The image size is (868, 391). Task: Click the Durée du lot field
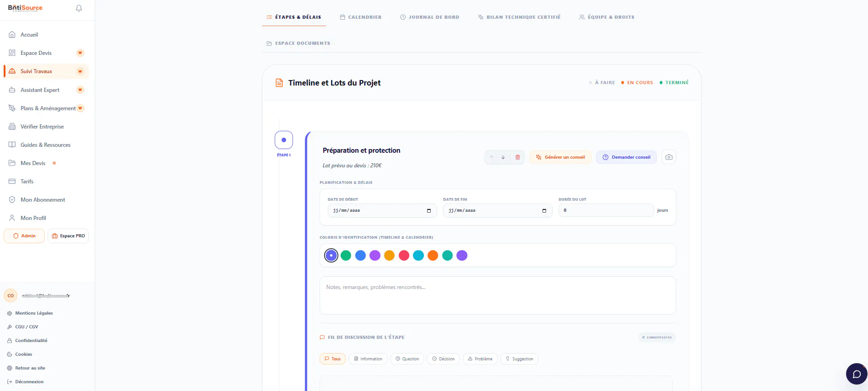coord(606,210)
